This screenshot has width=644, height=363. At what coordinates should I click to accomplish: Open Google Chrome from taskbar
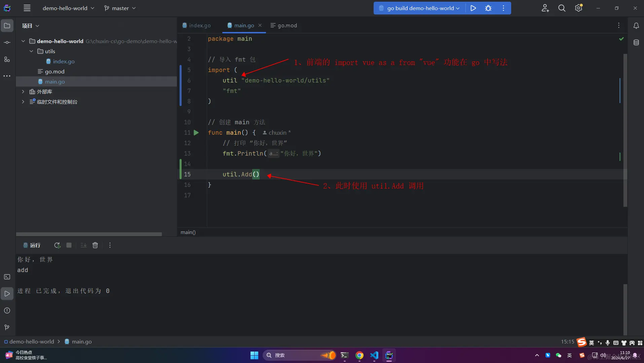(x=359, y=355)
